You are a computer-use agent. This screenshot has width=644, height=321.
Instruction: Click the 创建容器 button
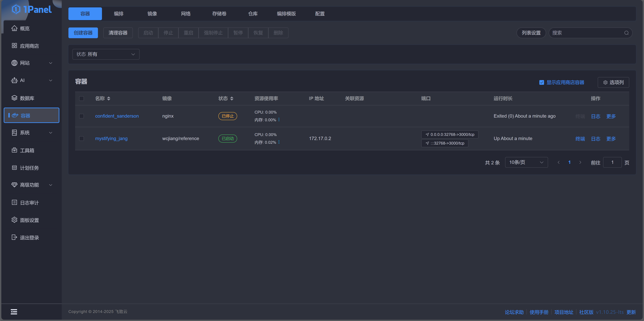[83, 33]
